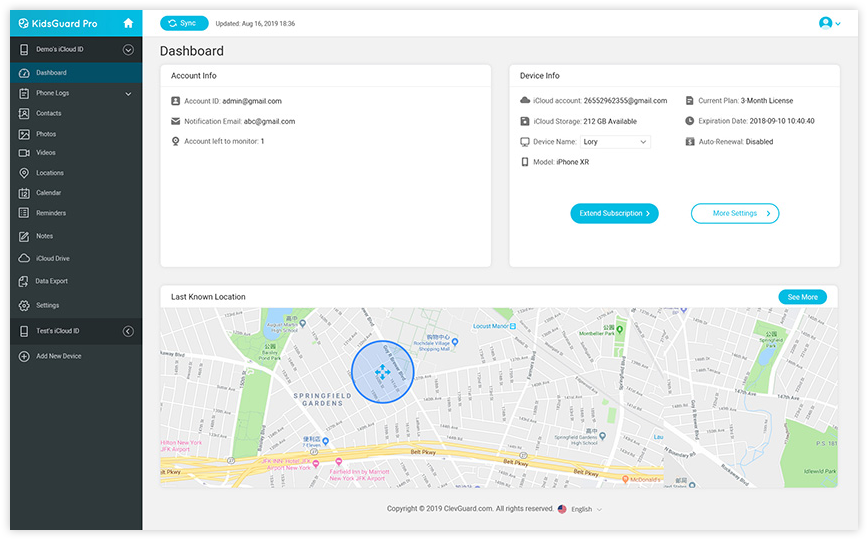Click the Auto-Renewal Disabled text
Image resolution: width=868 pixels, height=540 pixels.
pyautogui.click(x=736, y=142)
